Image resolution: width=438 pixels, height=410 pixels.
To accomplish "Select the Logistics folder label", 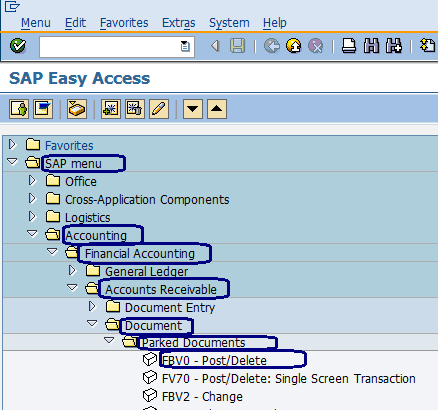I will (x=88, y=218).
